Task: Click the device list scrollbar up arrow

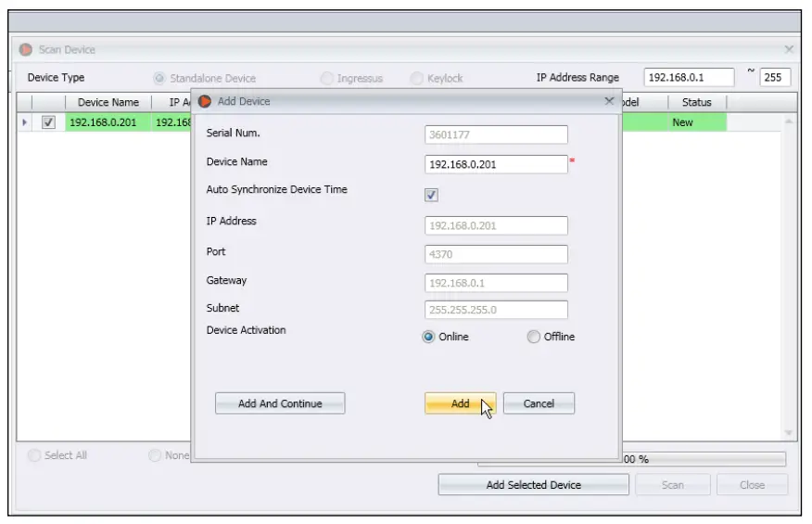Action: click(x=788, y=121)
